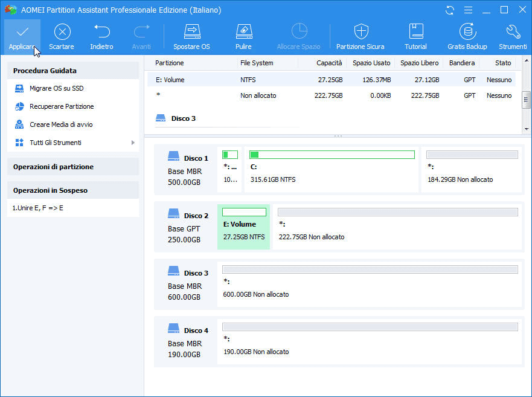This screenshot has height=397, width=532.
Task: Open Partizione Sicura shield tool
Action: pos(361,33)
